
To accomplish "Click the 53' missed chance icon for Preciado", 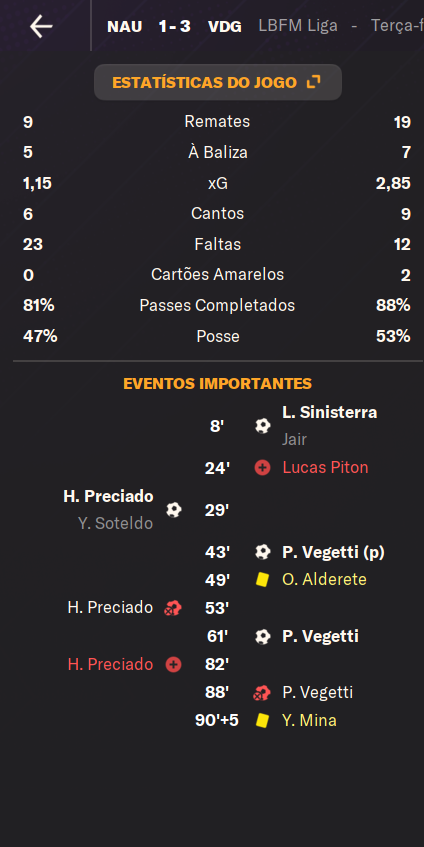I will pos(173,608).
